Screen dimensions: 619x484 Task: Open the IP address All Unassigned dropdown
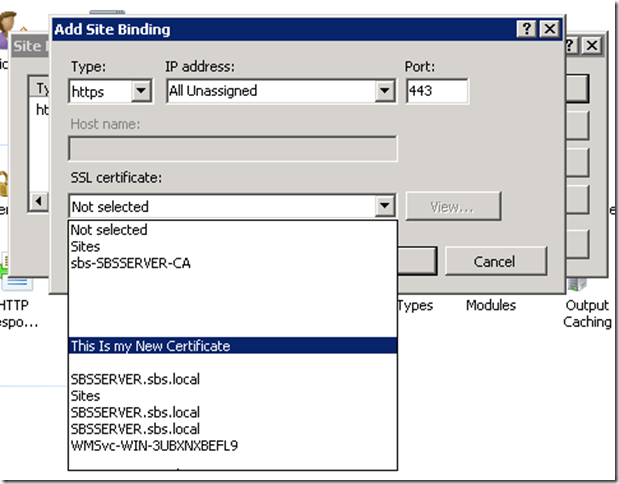click(x=384, y=91)
